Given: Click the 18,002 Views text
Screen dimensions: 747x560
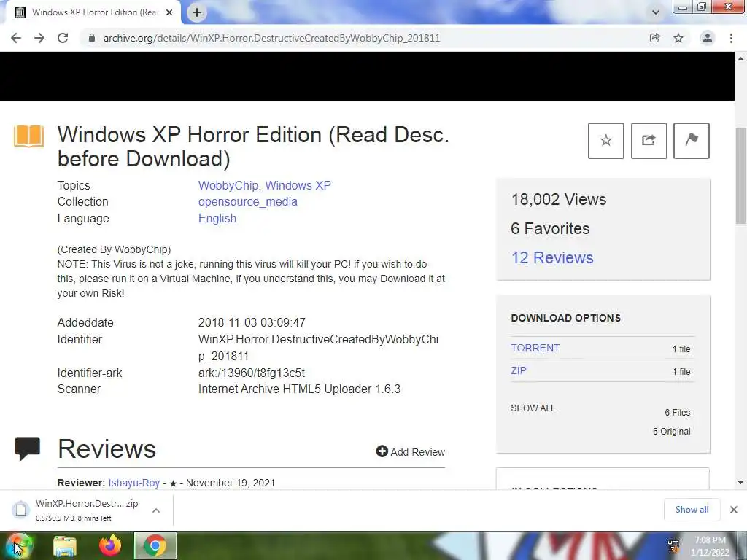Looking at the screenshot, I should click(558, 200).
